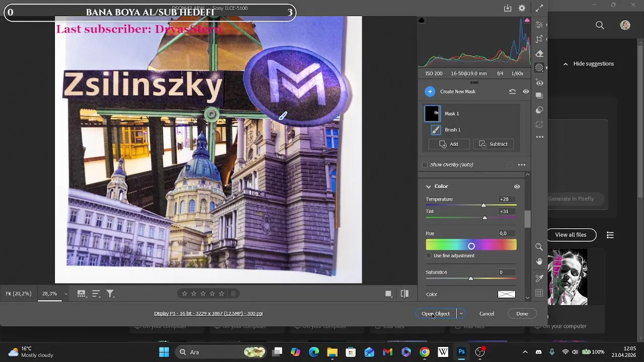Toggle the grid overlay icon
644x362 pixels.
click(x=539, y=293)
